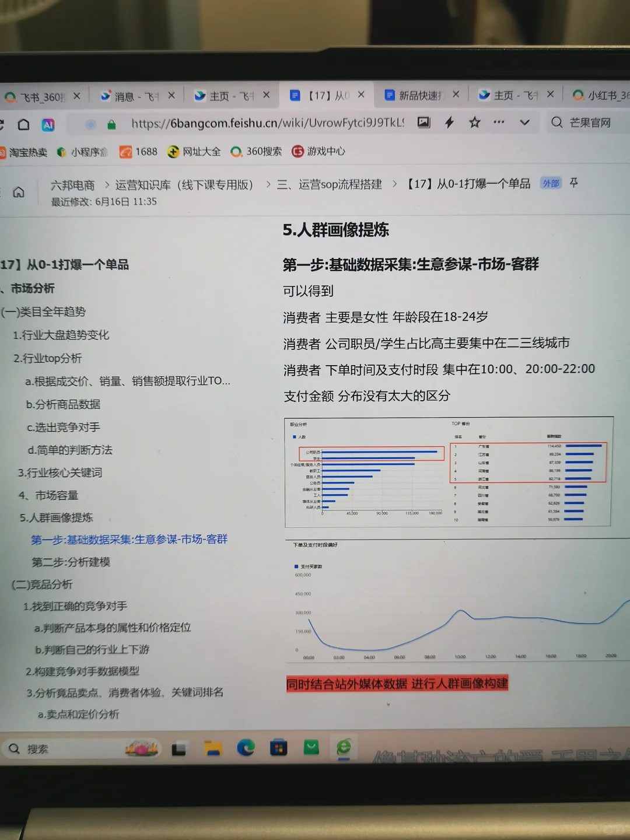Click the green padlock security icon
The height and width of the screenshot is (840, 630).
click(111, 124)
